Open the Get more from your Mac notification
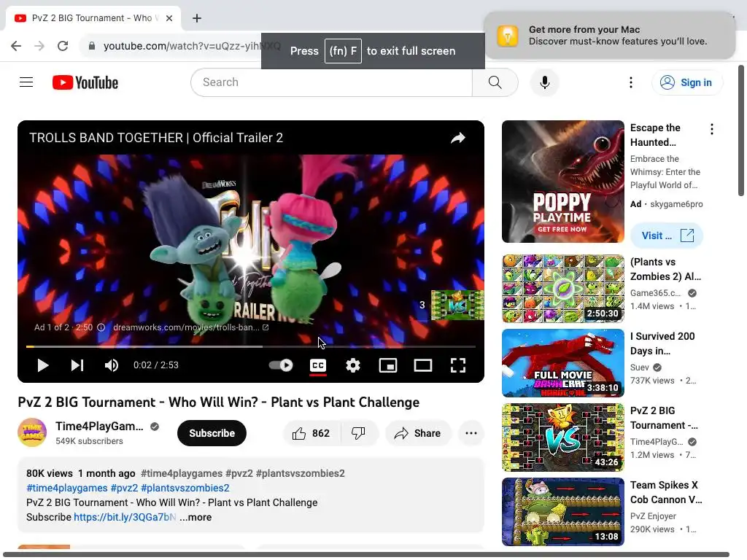 point(609,35)
